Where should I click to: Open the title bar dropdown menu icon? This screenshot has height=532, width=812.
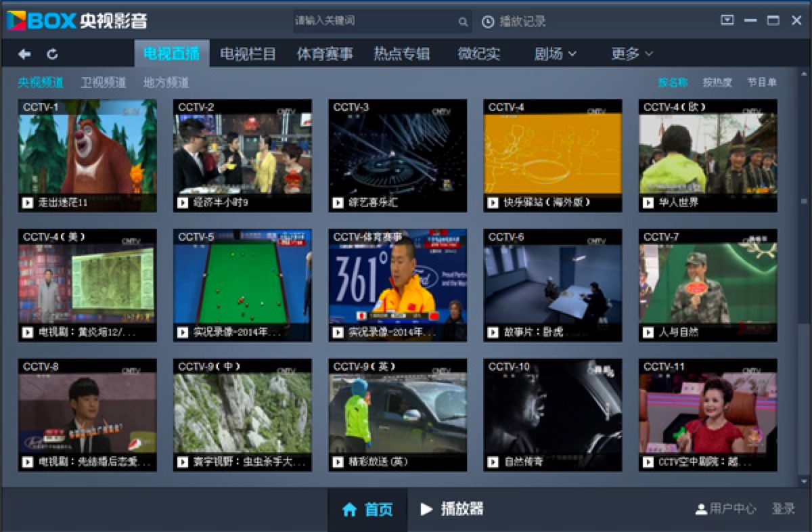pos(727,20)
